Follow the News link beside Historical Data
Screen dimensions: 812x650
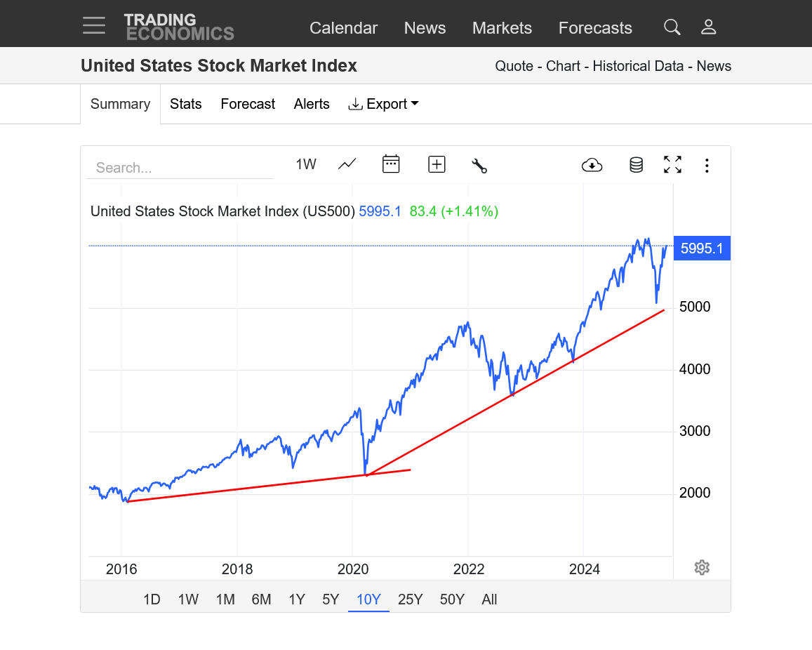714,66
